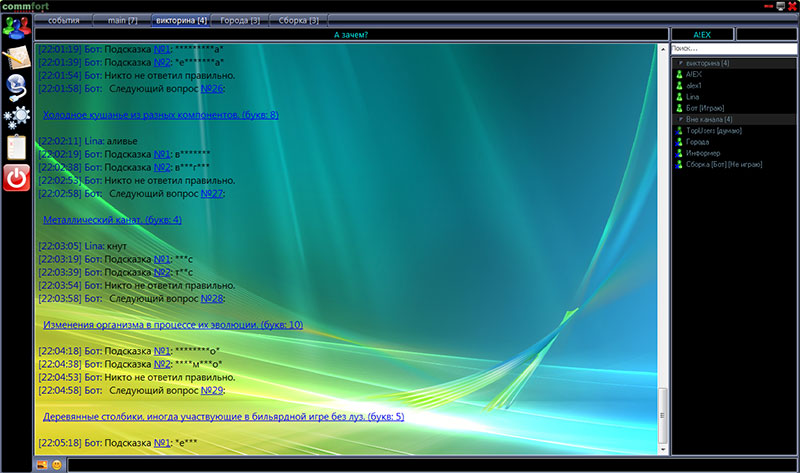Switch to the Сборка (3) tab
The image size is (800, 473).
298,20
